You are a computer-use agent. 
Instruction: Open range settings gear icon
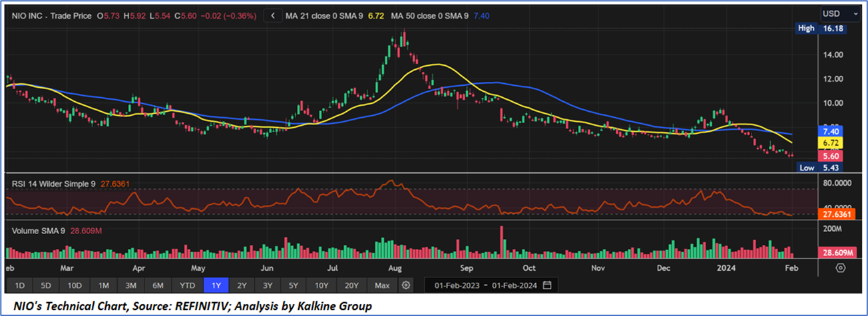click(x=406, y=285)
